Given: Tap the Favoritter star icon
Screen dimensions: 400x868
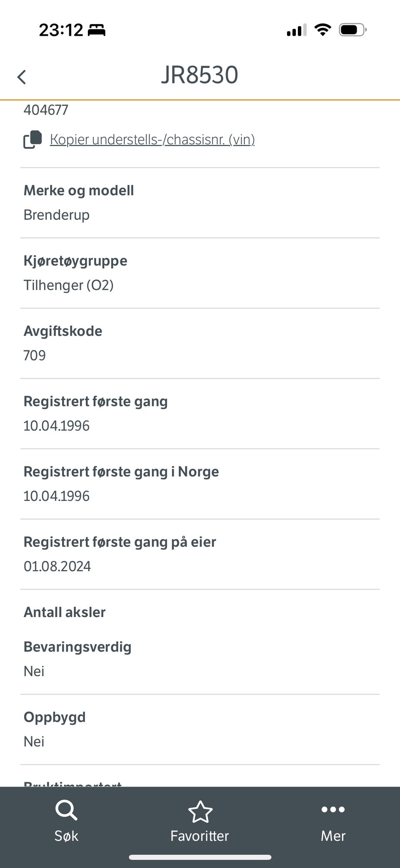Looking at the screenshot, I should [200, 811].
